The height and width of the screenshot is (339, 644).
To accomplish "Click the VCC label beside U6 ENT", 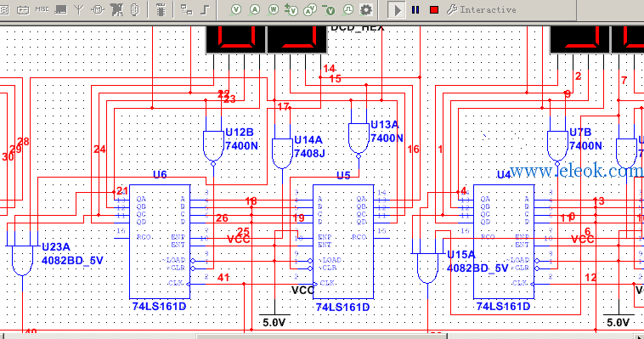I will coord(238,240).
